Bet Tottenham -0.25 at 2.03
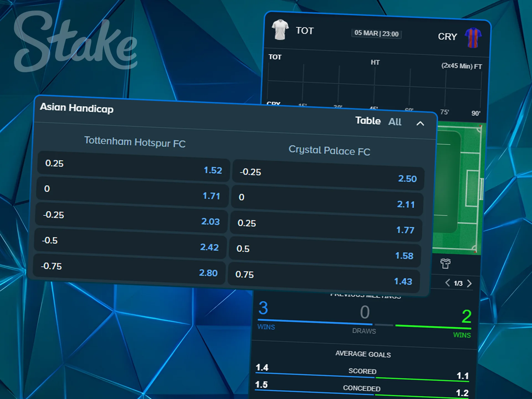The width and height of the screenshot is (532, 399). point(131,218)
